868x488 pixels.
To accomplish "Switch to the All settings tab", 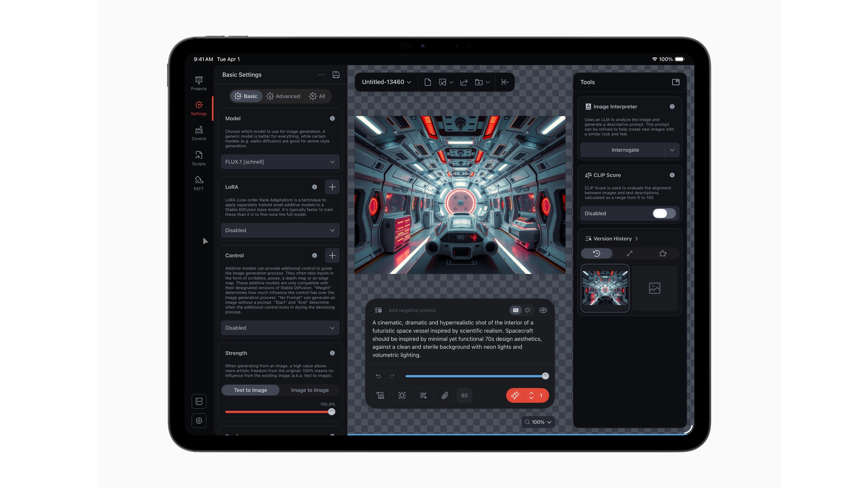I will click(317, 96).
